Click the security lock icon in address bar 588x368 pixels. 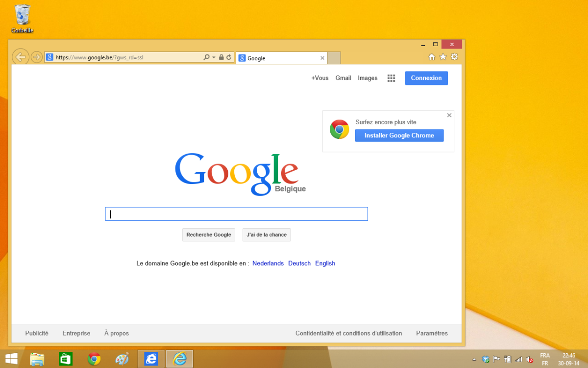(x=221, y=57)
